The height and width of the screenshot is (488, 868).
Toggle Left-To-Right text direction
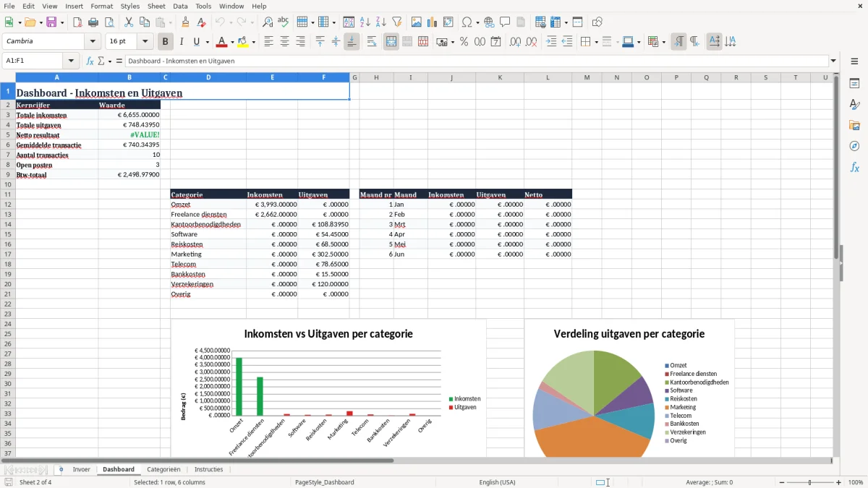[x=678, y=42]
